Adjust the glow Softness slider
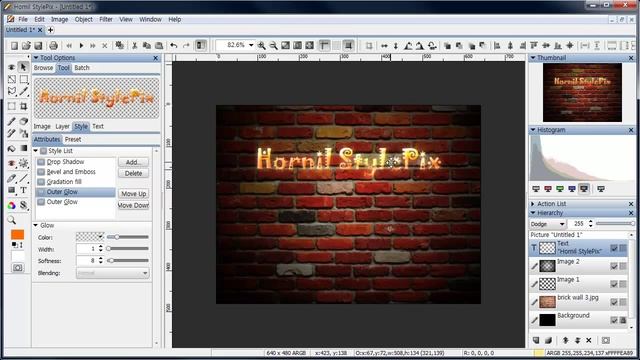Image resolution: width=640 pixels, height=360 pixels. click(128, 260)
